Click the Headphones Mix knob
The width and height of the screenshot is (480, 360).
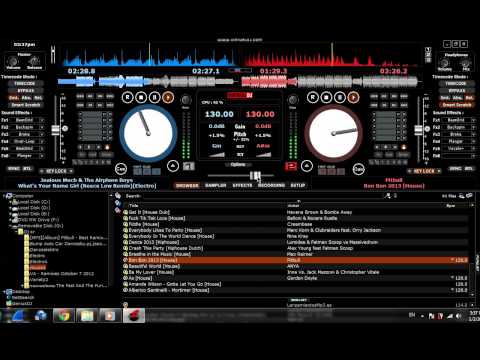click(x=466, y=63)
